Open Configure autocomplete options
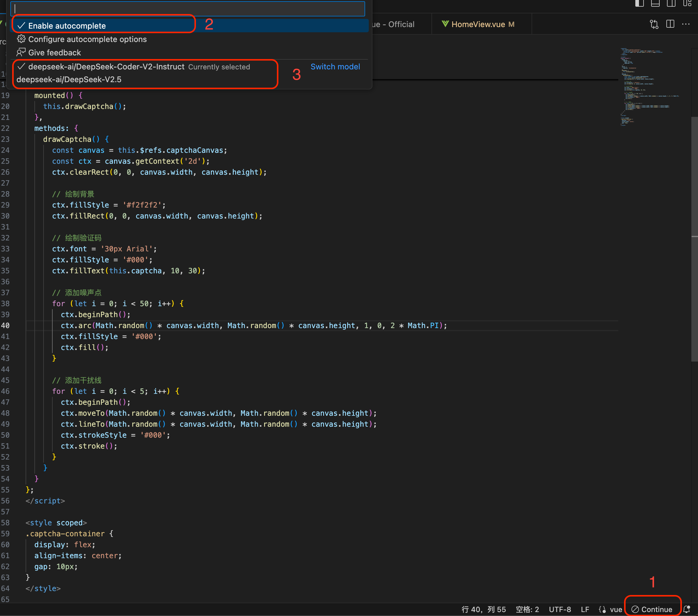 point(87,39)
